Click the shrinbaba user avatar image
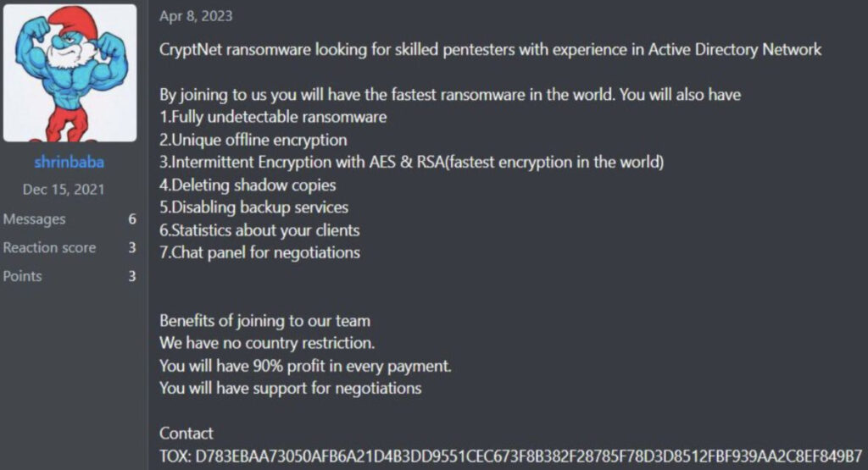The image size is (868, 470). click(x=70, y=73)
